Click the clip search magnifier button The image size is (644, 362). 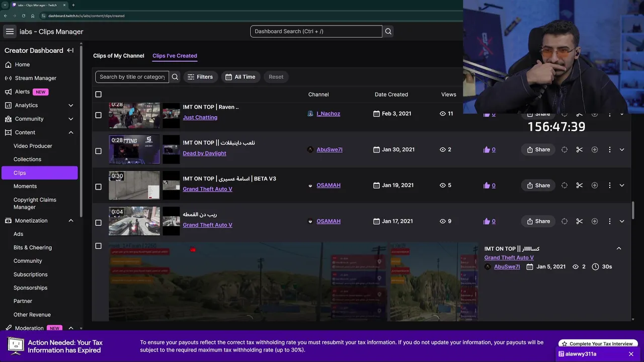(x=175, y=77)
